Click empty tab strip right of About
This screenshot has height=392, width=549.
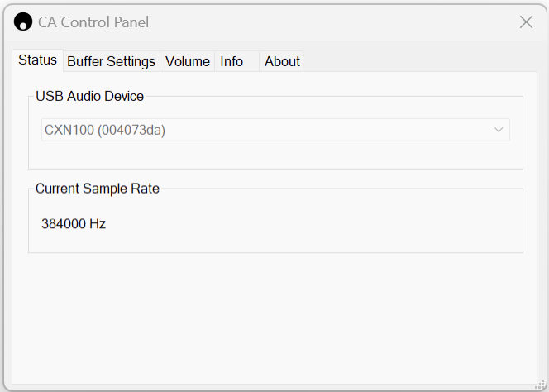click(x=413, y=61)
